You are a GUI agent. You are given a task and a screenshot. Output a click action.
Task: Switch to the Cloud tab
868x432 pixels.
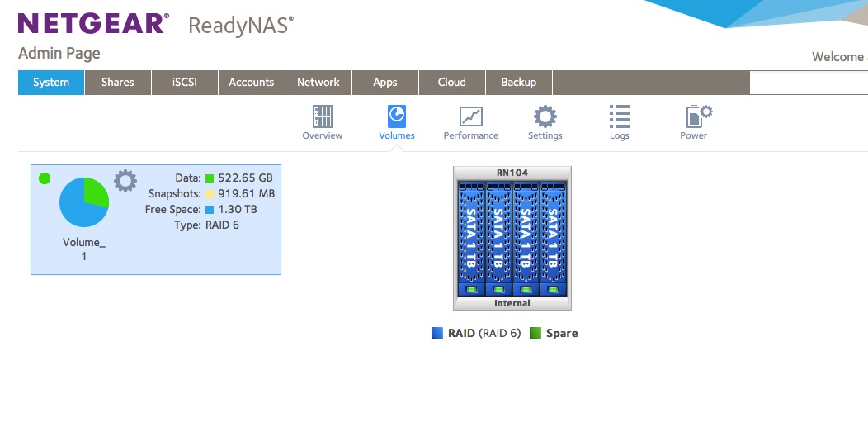tap(451, 83)
